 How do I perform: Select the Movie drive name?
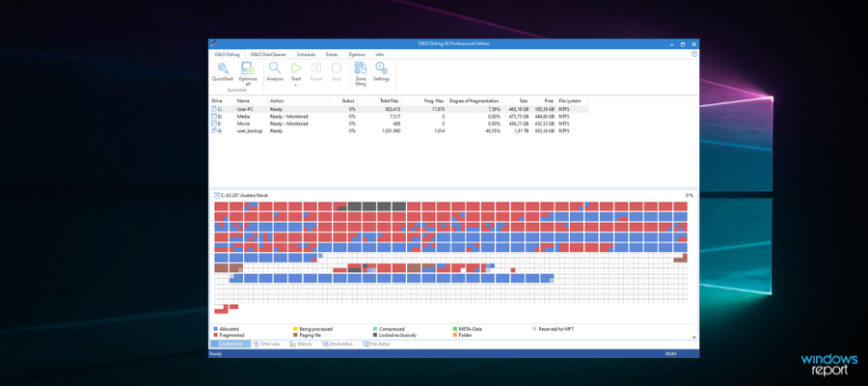pos(243,124)
